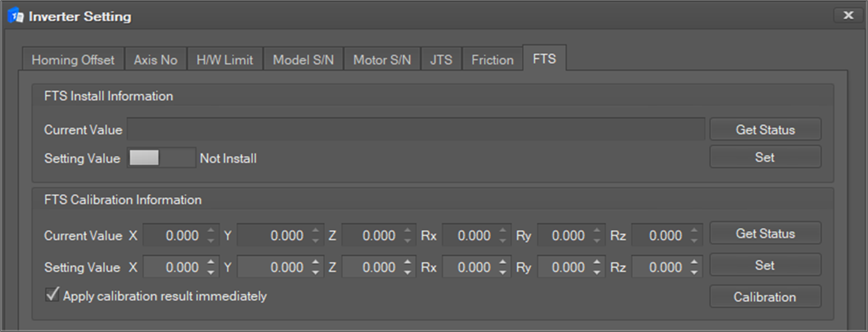The width and height of the screenshot is (868, 332).
Task: Uncheck Apply calibration result immediately
Action: pyautogui.click(x=52, y=295)
